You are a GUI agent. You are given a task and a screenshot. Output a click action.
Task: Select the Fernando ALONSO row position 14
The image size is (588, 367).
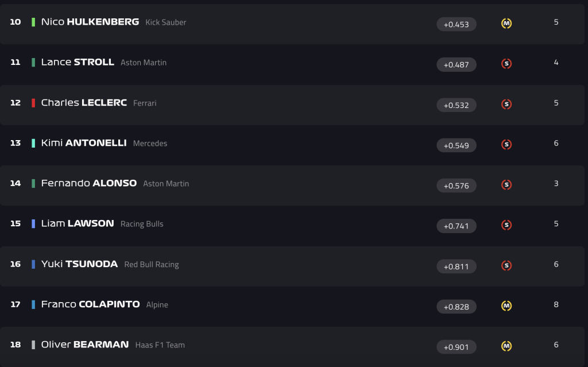coord(16,183)
